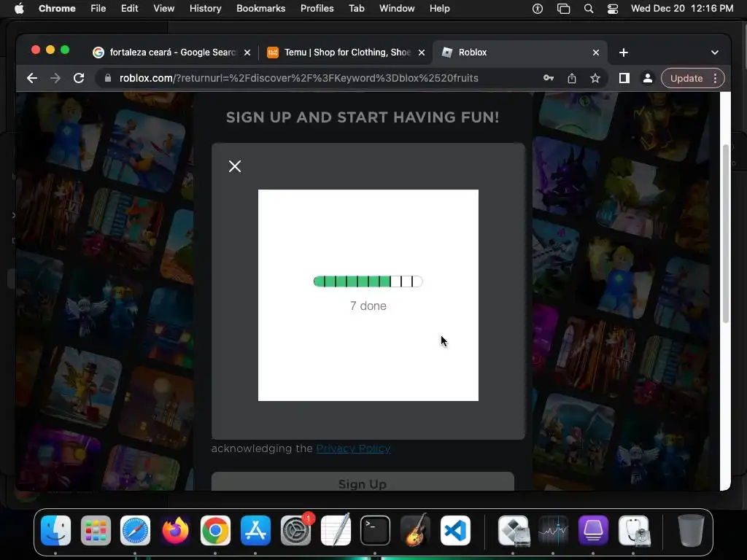The height and width of the screenshot is (560, 747).
Task: Open Disk Utility from the Dock
Action: [x=634, y=531]
